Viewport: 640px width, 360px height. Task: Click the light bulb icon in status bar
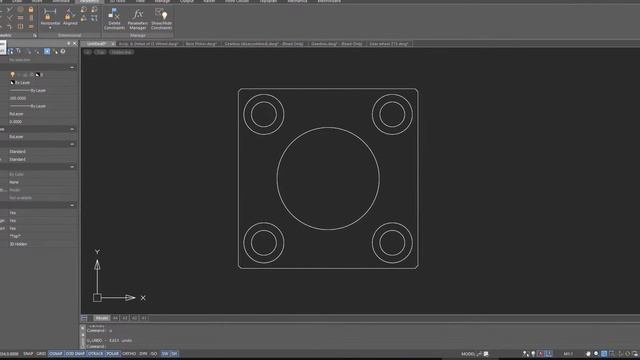pyautogui.click(x=533, y=354)
